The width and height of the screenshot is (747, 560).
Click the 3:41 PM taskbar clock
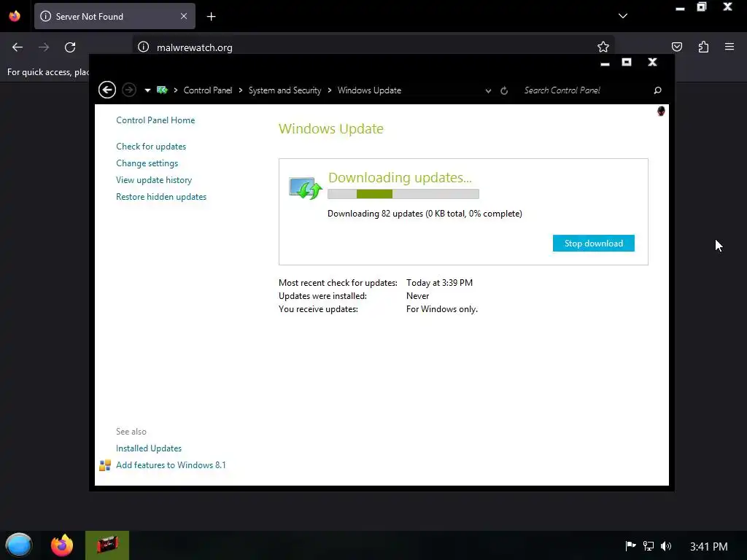[709, 546]
